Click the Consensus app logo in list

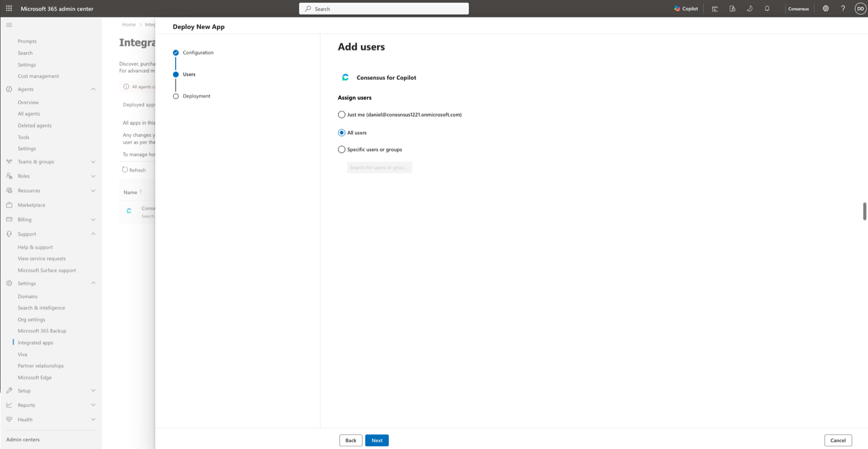coord(129,211)
